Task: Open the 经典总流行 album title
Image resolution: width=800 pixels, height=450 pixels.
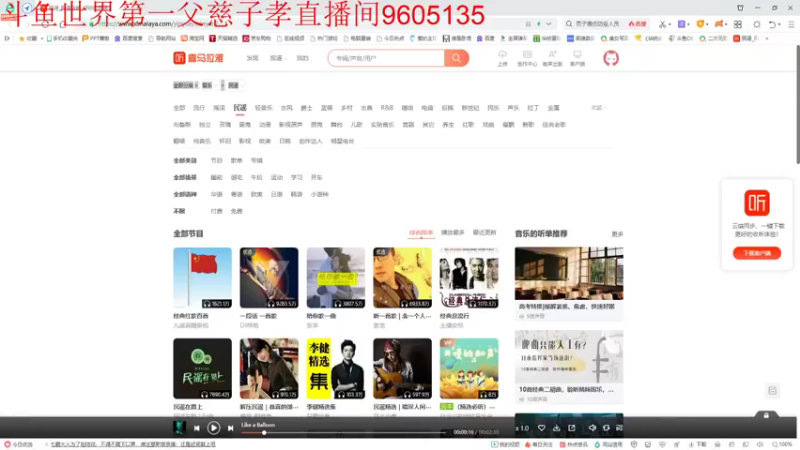Action: pos(455,316)
